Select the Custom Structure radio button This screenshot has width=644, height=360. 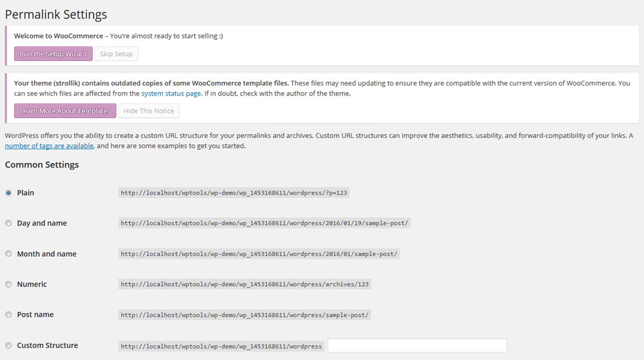click(8, 345)
